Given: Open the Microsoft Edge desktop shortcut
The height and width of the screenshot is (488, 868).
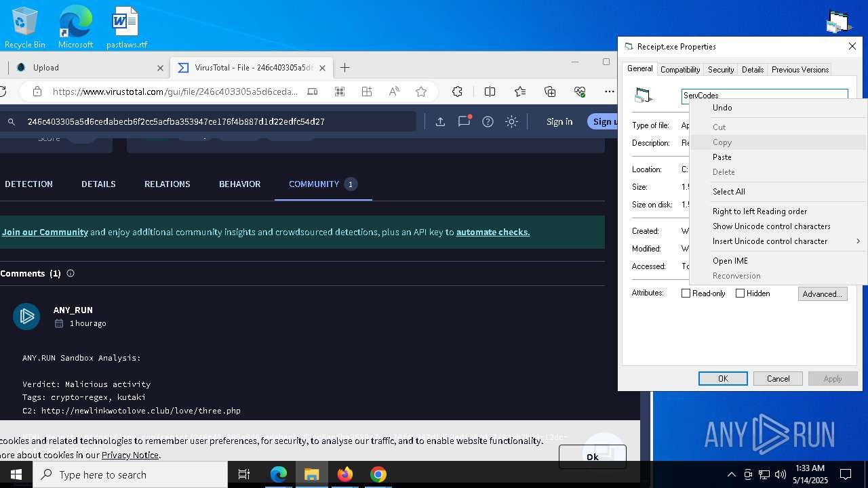Looking at the screenshot, I should pyautogui.click(x=75, y=27).
